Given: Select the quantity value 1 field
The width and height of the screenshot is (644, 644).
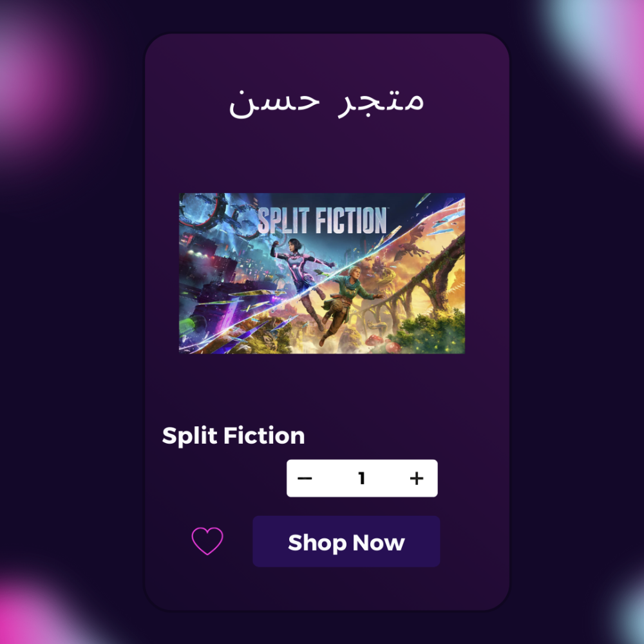Looking at the screenshot, I should 361,478.
